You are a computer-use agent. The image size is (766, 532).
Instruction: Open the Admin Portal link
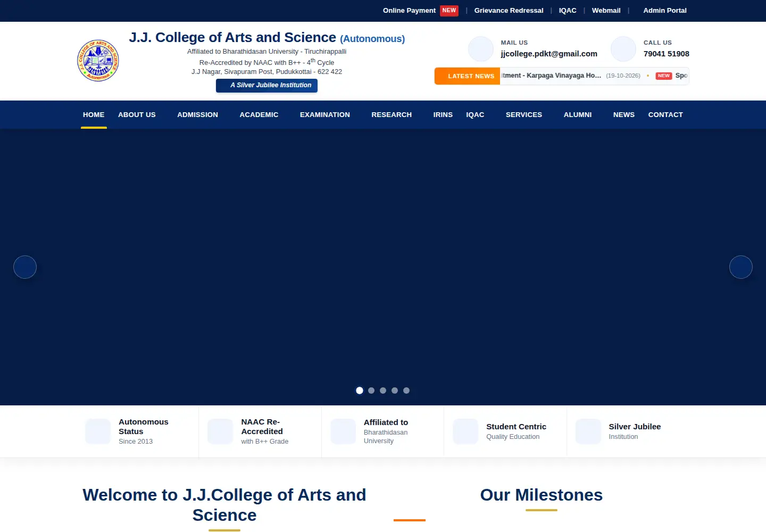click(665, 11)
